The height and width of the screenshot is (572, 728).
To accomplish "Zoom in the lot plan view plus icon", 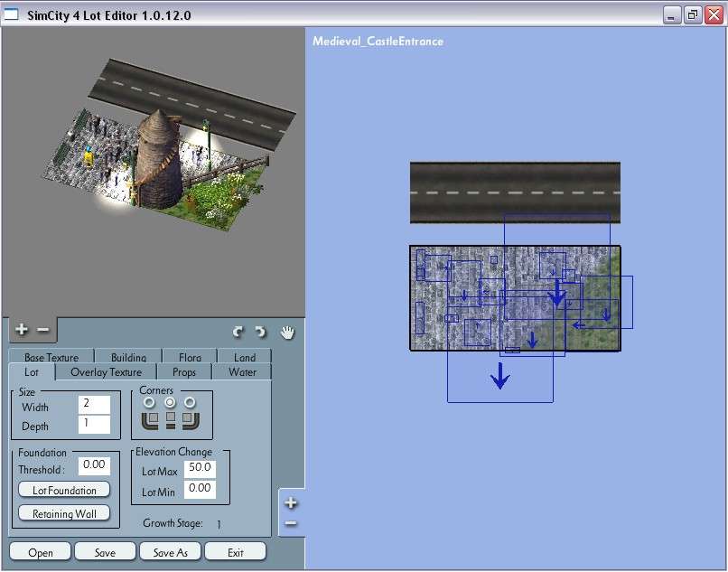I will point(291,502).
